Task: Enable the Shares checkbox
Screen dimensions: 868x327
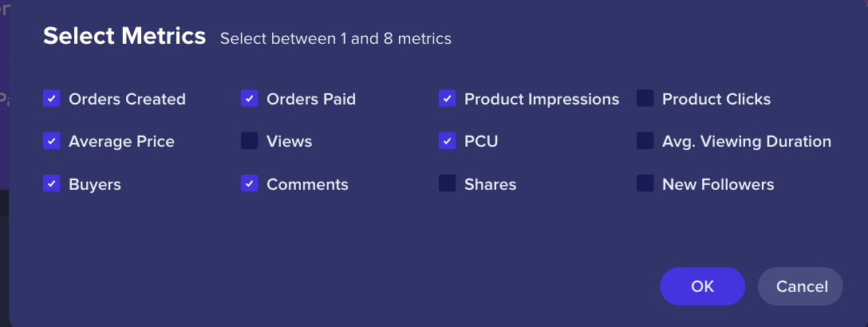Action: (448, 183)
